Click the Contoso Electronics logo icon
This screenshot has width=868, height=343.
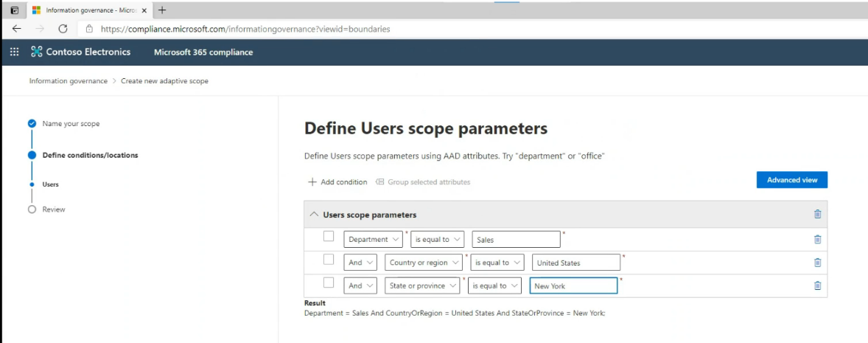(x=37, y=52)
